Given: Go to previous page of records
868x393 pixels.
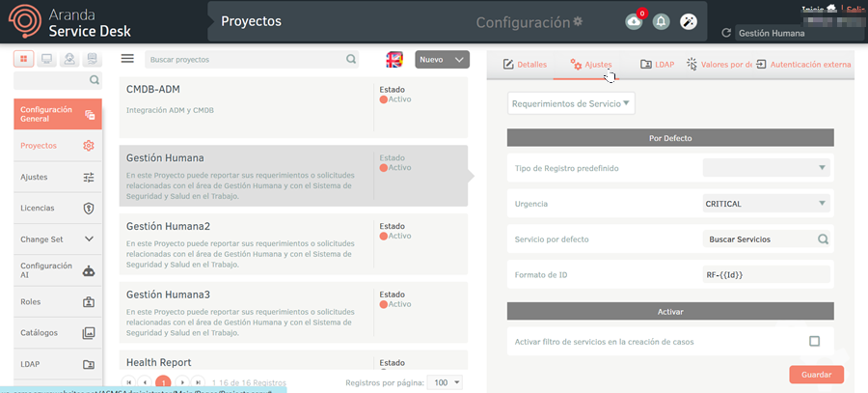Looking at the screenshot, I should 145,382.
